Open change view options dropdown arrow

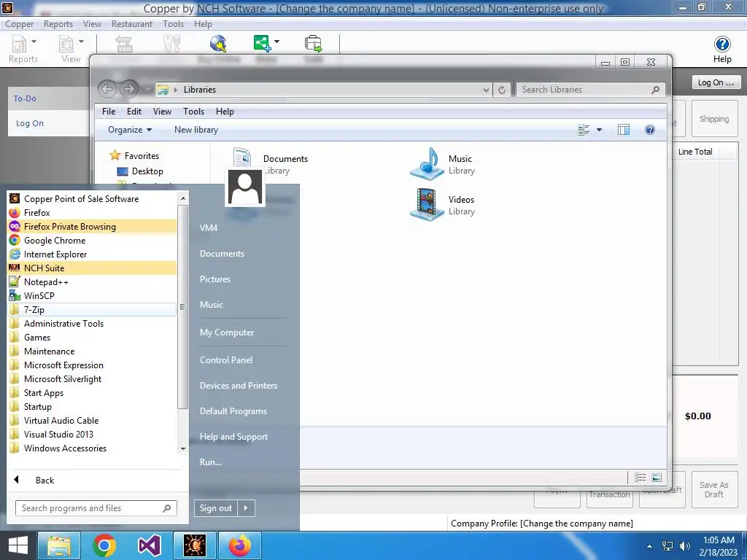pos(600,130)
